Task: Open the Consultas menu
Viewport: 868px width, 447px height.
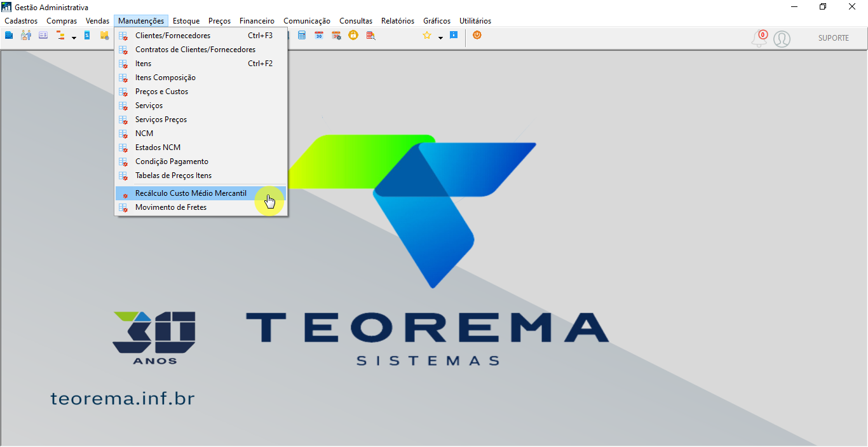Action: 356,21
